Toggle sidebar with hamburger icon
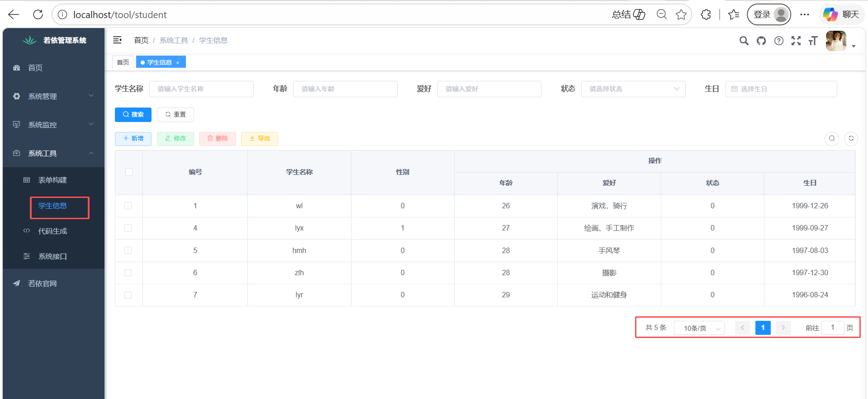868x399 pixels. [x=117, y=40]
